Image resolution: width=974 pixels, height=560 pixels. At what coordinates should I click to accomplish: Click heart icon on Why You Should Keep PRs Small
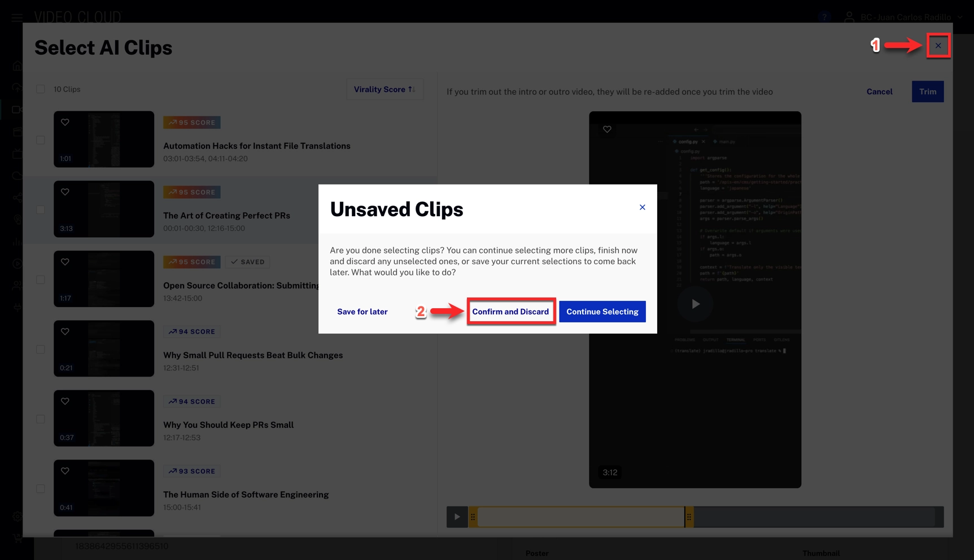tap(65, 401)
